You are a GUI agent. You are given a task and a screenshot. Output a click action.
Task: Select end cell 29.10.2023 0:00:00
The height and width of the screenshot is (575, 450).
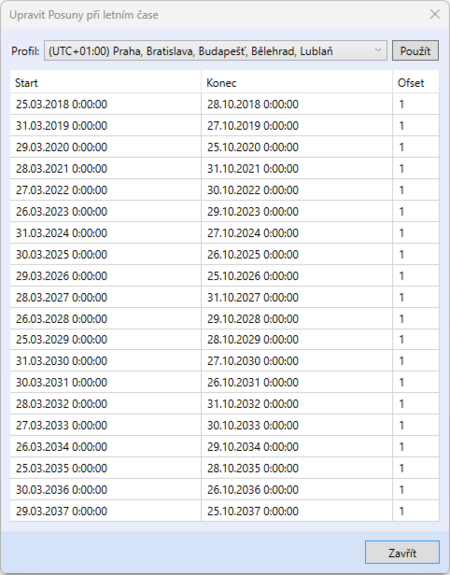297,211
